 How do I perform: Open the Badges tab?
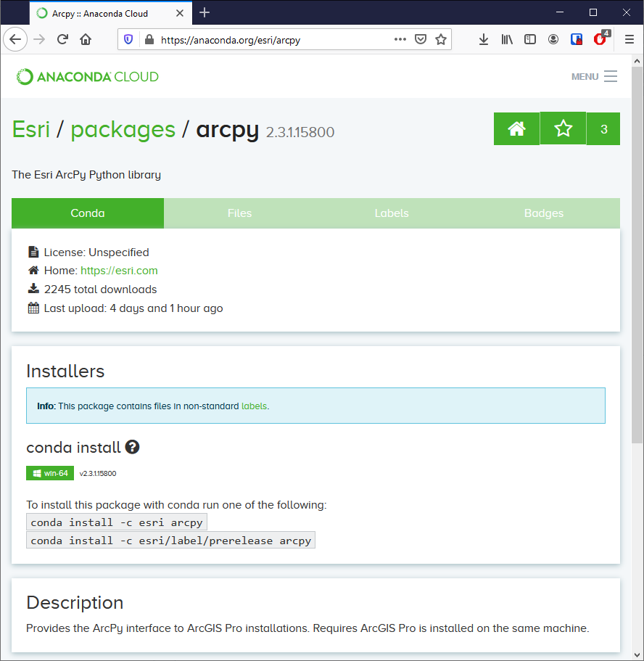544,213
